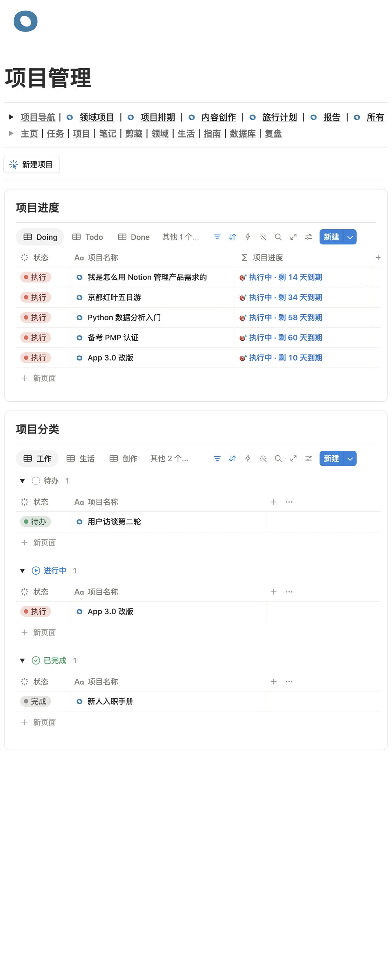Click 完成 status tag
392x980 pixels.
tap(36, 701)
